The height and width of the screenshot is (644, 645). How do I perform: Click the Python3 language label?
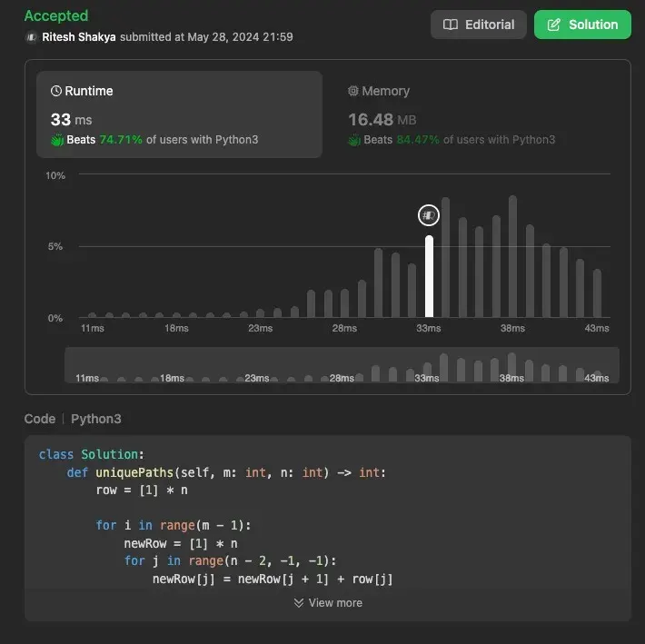(96, 419)
